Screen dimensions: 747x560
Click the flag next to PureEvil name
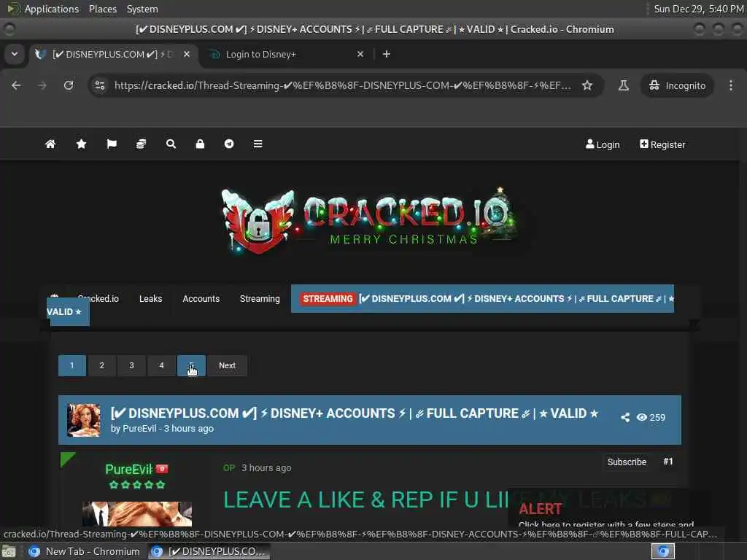coord(162,469)
